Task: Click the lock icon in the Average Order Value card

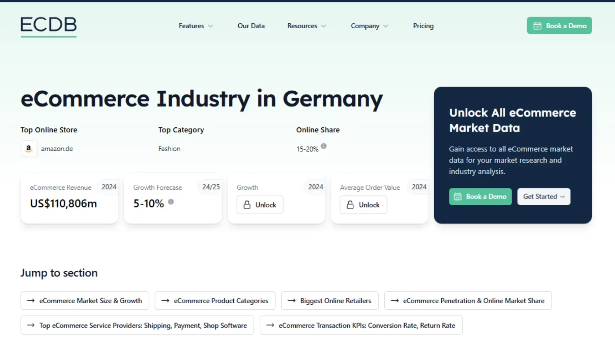Action: (350, 205)
